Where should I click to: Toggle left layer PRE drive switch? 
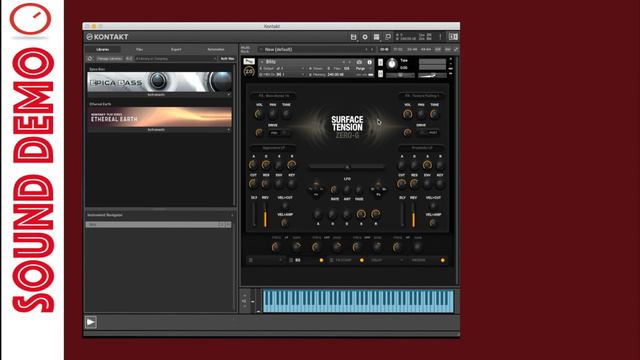[x=279, y=133]
